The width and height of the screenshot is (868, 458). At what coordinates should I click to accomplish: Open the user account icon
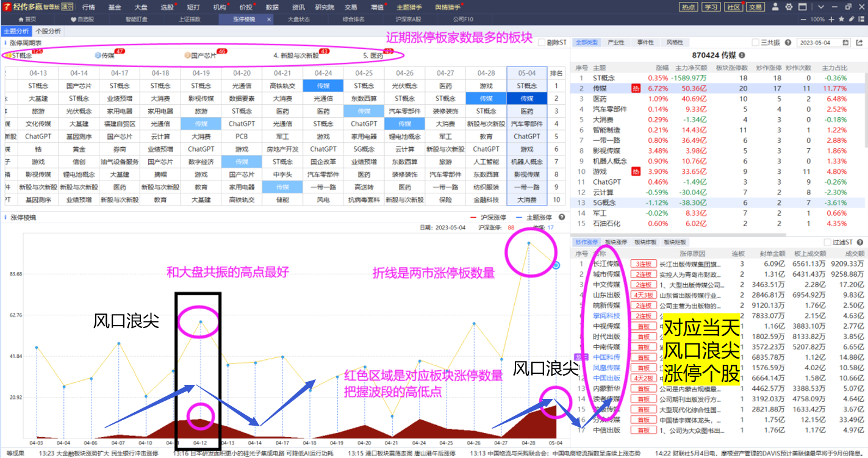[x=775, y=7]
